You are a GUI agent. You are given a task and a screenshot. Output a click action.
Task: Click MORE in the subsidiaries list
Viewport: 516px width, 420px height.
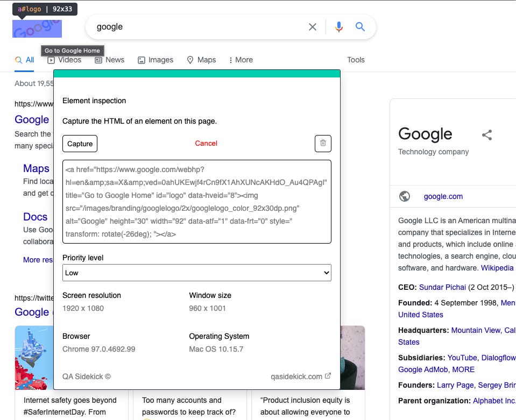tap(463, 369)
